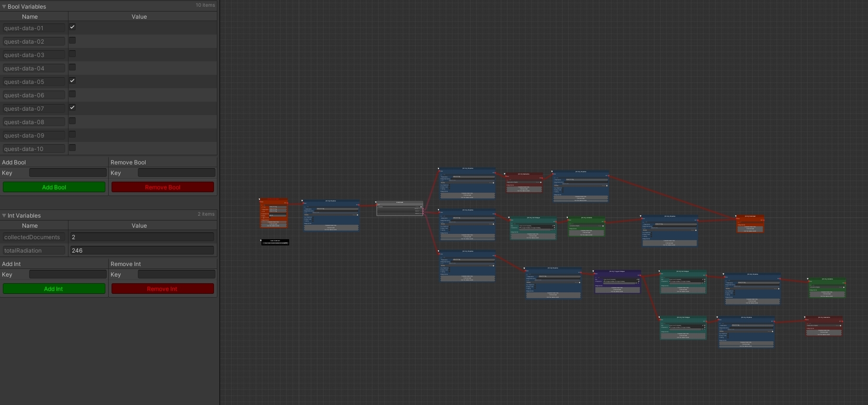This screenshot has width=868, height=405.
Task: Collapse the Bool Variables section
Action: (4, 7)
